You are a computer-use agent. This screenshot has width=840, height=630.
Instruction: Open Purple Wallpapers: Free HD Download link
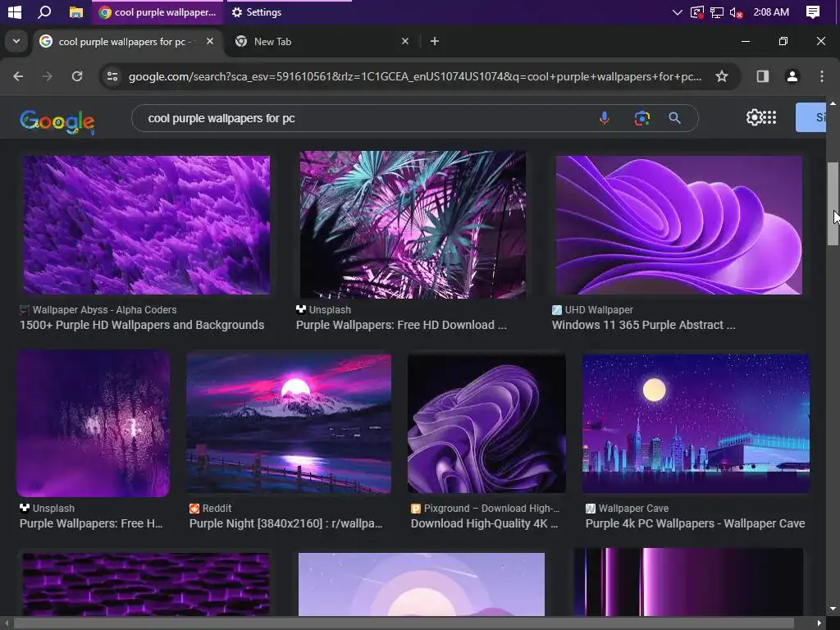(401, 325)
